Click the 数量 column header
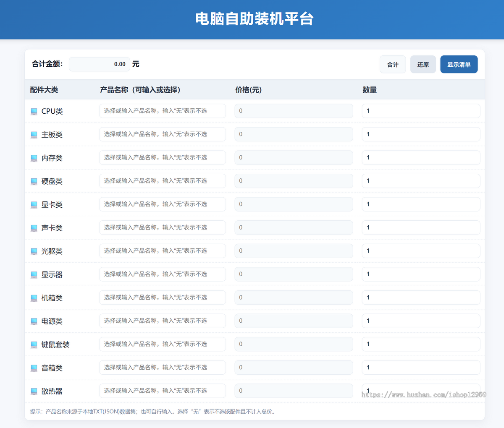This screenshot has width=504, height=428. [370, 90]
